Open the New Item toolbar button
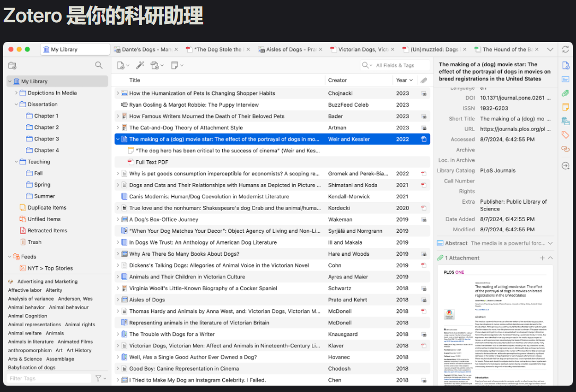The height and width of the screenshot is (392, 576). pyautogui.click(x=123, y=65)
